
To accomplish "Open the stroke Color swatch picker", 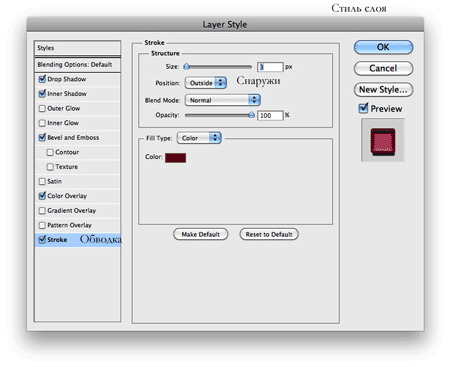I will point(175,158).
